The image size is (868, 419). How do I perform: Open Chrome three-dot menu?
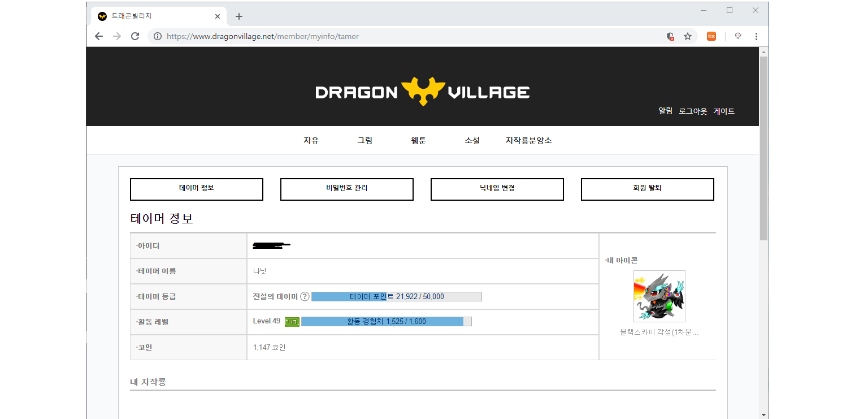pos(756,36)
